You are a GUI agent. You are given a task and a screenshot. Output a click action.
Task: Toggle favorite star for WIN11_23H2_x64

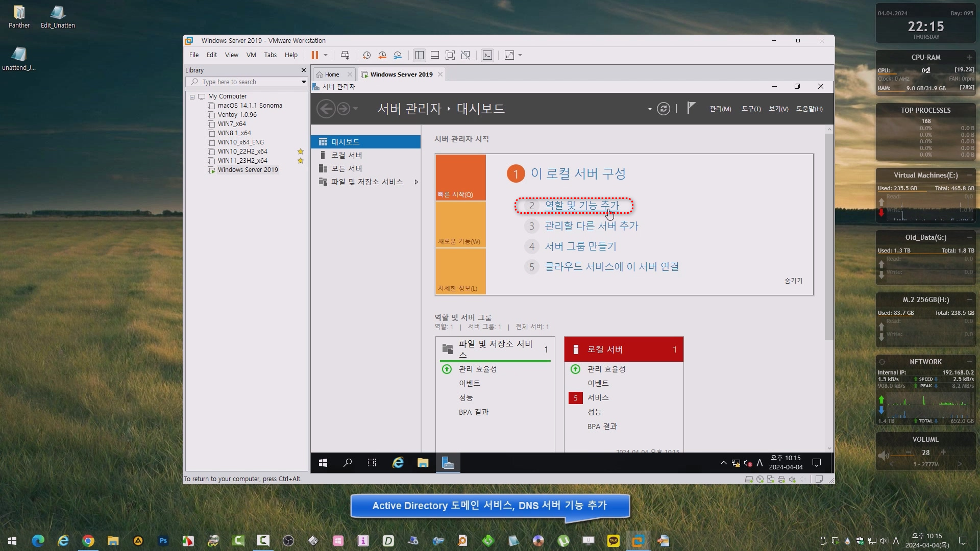click(x=301, y=161)
